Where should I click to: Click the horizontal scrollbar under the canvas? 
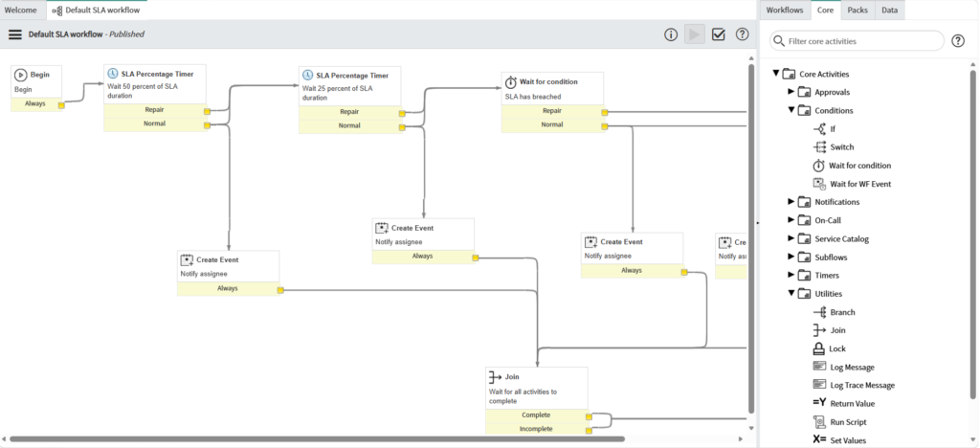(x=316, y=439)
